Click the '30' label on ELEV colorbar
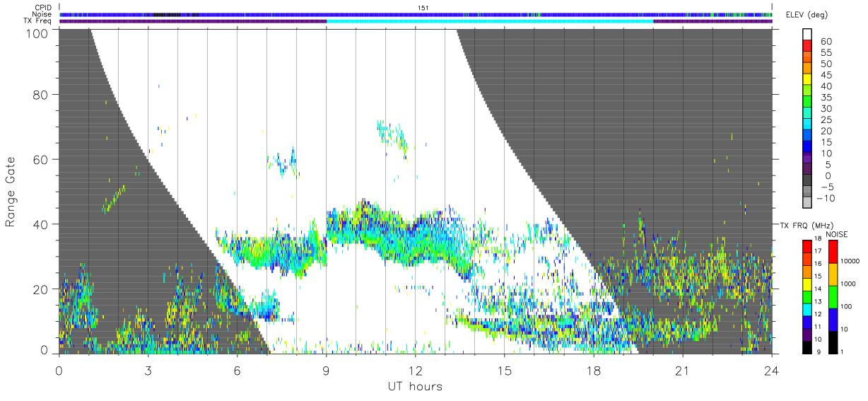The image size is (868, 401). 826,109
